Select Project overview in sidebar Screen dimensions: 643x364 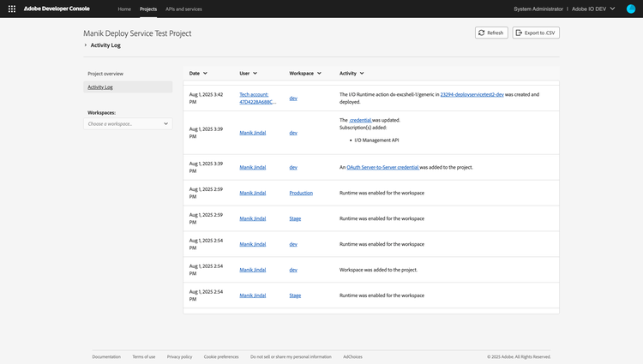(105, 74)
